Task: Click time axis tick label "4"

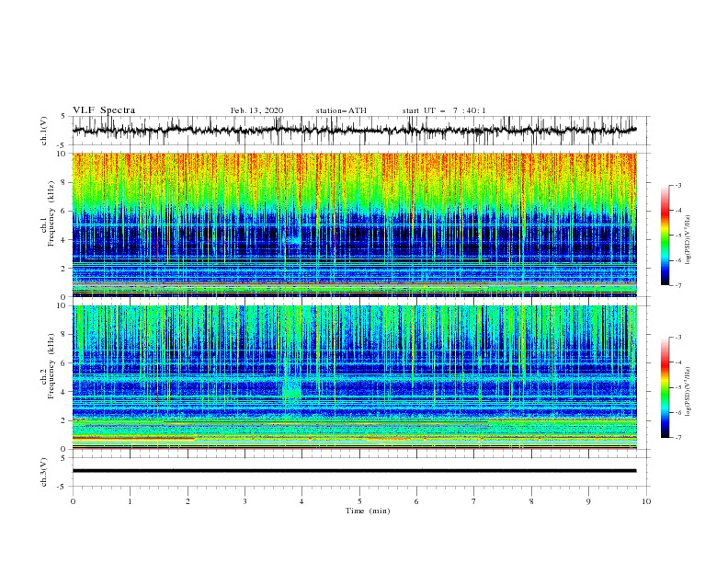Action: pos(301,501)
